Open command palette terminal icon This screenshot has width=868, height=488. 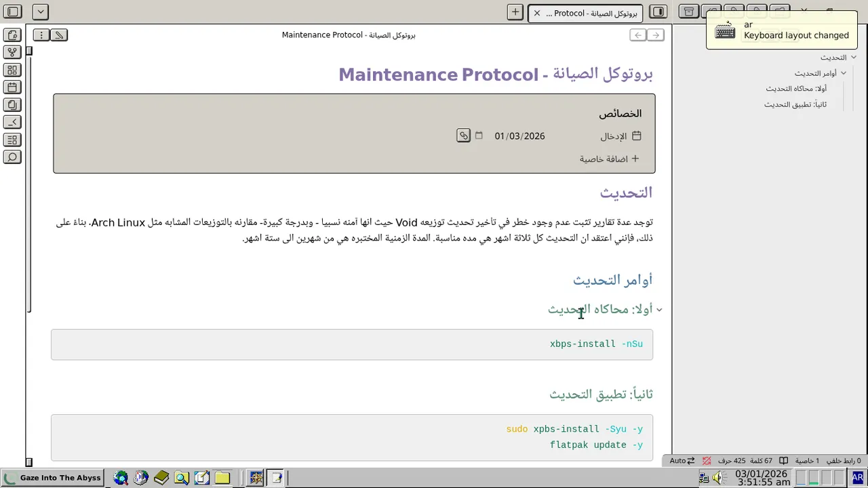coord(12,122)
